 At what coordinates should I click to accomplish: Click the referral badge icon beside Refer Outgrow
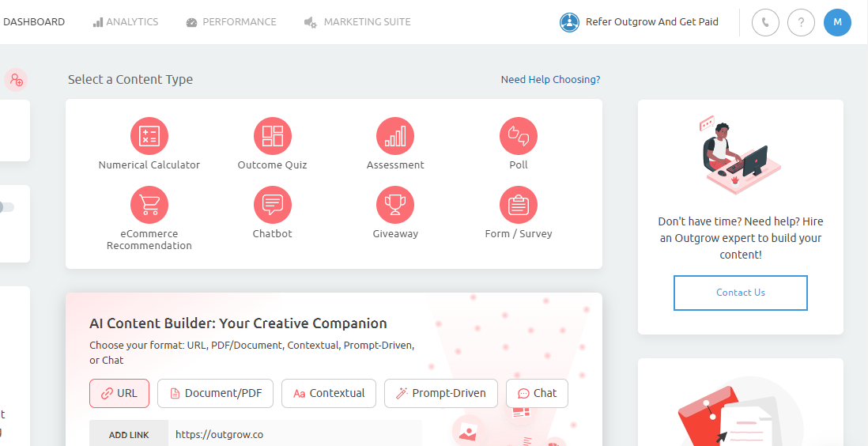[x=569, y=22]
